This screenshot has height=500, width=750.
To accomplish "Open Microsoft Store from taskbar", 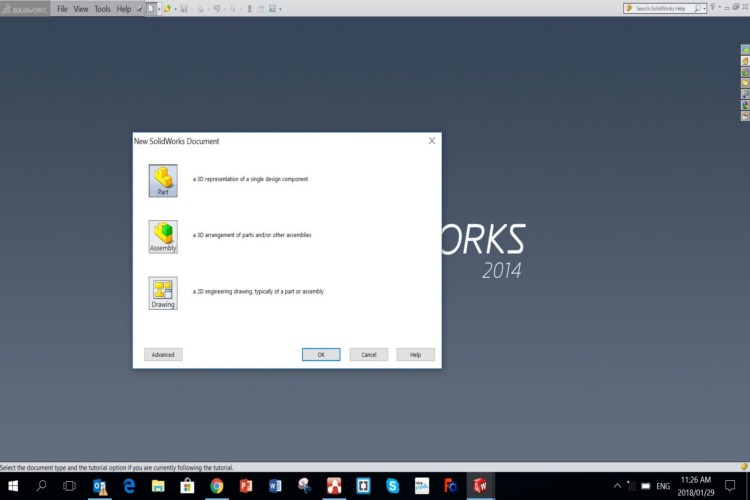I will coord(187,486).
